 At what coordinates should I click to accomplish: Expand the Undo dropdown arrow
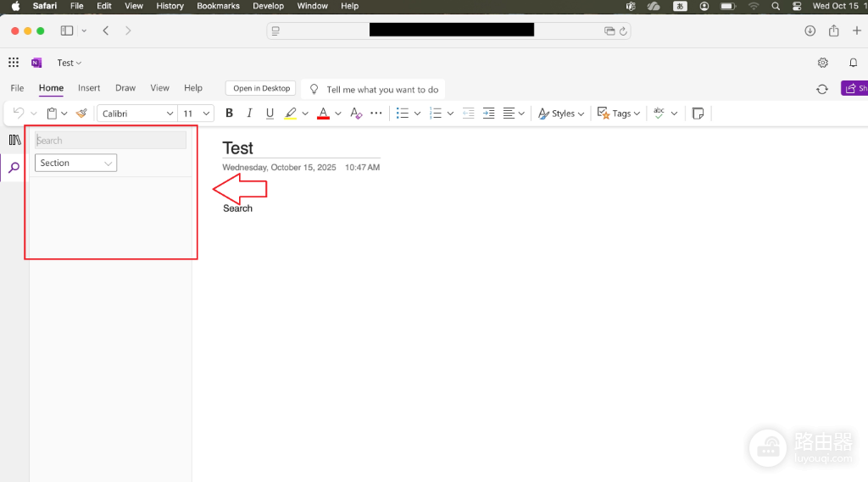34,114
